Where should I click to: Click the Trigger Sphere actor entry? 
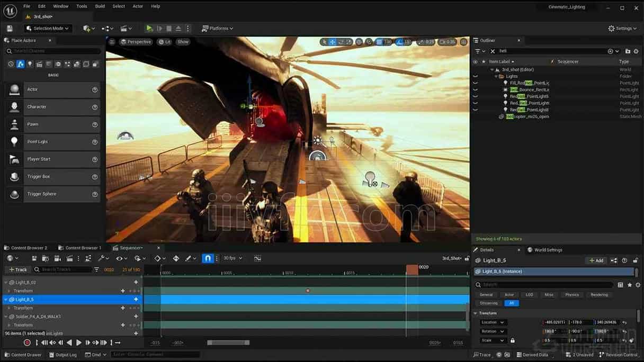[53, 194]
